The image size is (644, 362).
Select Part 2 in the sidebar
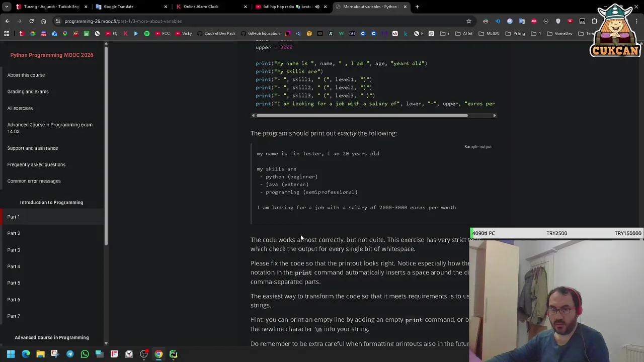coord(14,233)
